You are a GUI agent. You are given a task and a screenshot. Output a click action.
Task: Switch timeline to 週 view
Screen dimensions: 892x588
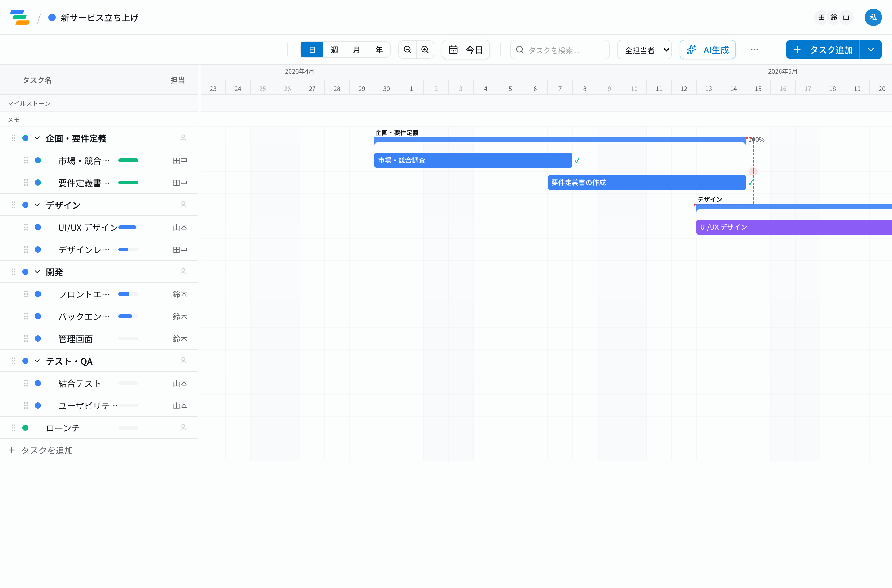[x=334, y=50]
